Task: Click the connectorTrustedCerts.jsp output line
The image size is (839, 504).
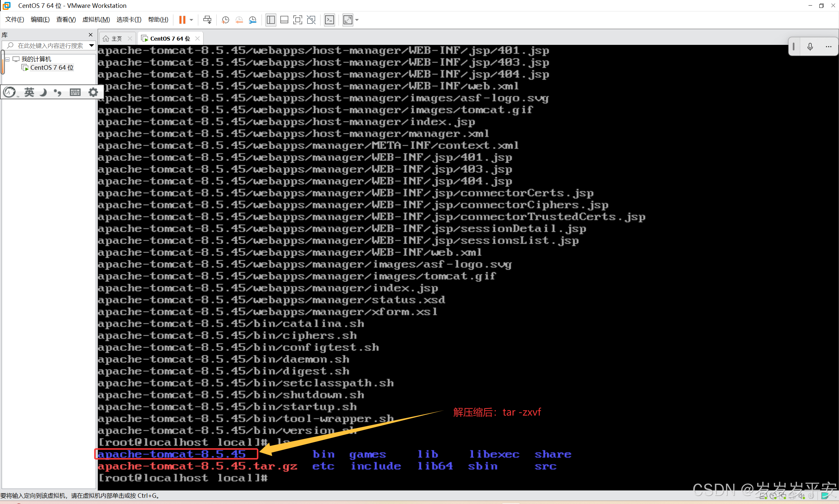Action: click(371, 217)
